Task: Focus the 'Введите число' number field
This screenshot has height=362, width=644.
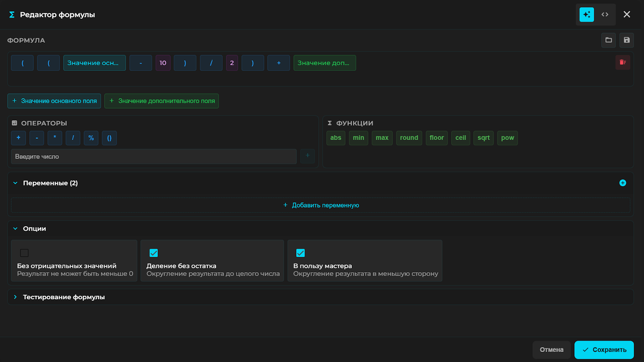Action: coord(154,157)
